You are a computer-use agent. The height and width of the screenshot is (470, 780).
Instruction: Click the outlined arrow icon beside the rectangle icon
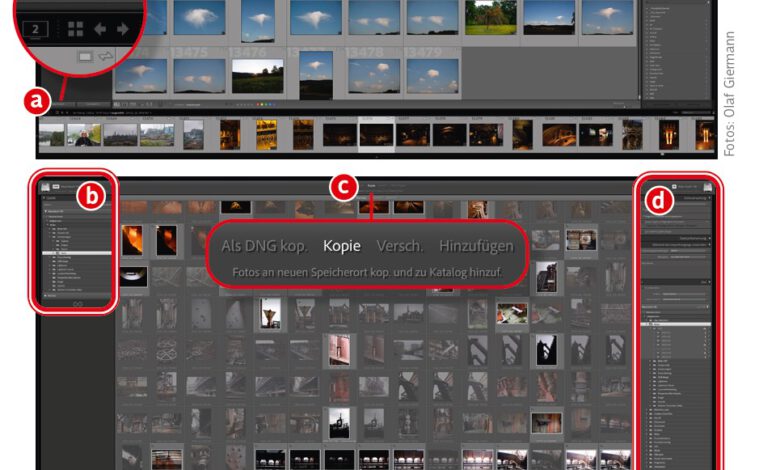tap(105, 56)
